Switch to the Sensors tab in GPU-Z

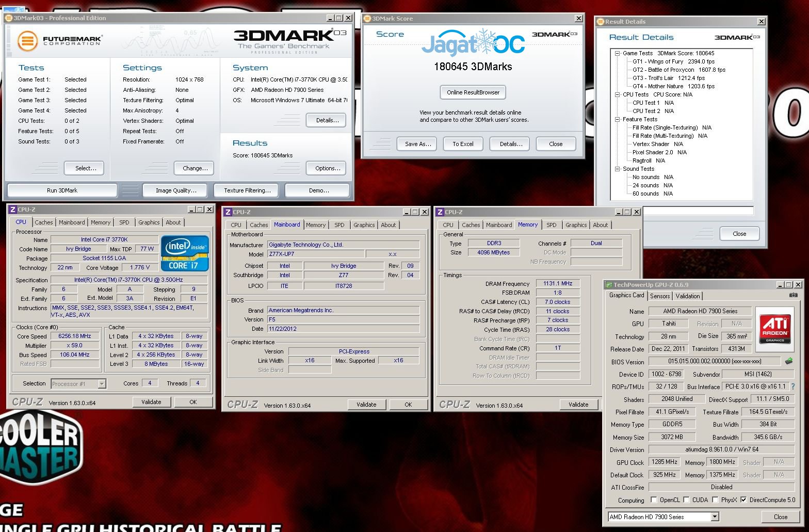(659, 296)
